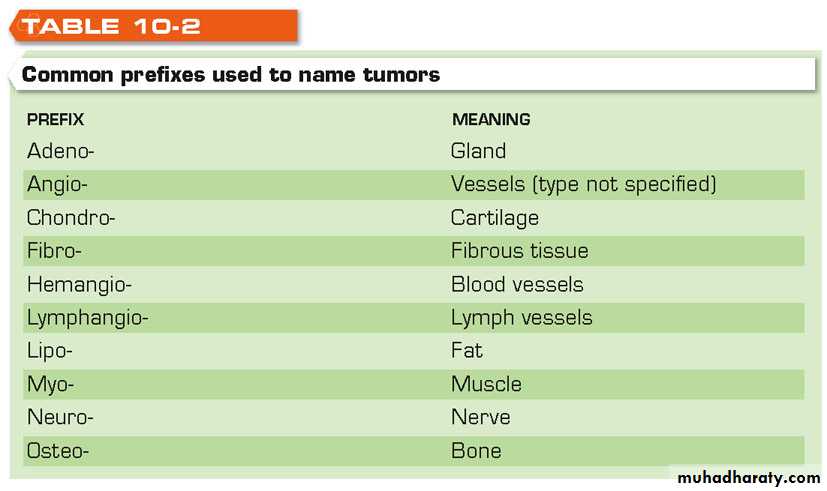Select 'Vessels (type not specified)' meaning cell

[584, 185]
